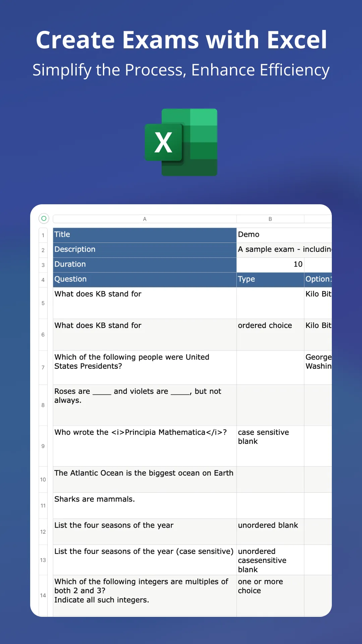362x644 pixels.
Task: Click the 'one or more choice' cell
Action: point(270,596)
